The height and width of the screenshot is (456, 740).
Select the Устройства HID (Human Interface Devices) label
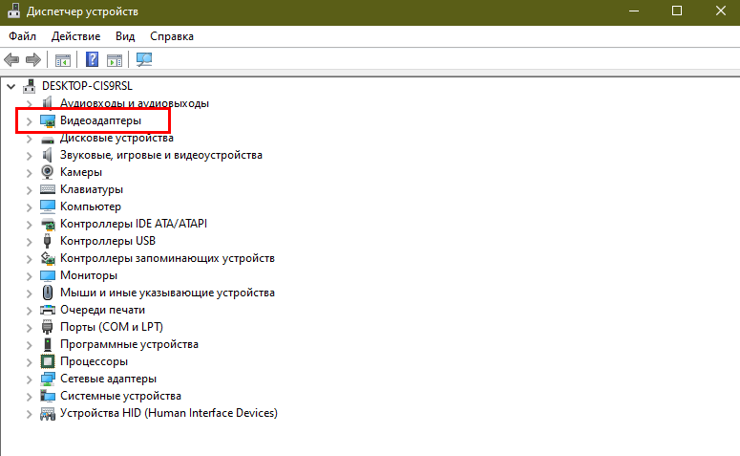click(x=169, y=413)
